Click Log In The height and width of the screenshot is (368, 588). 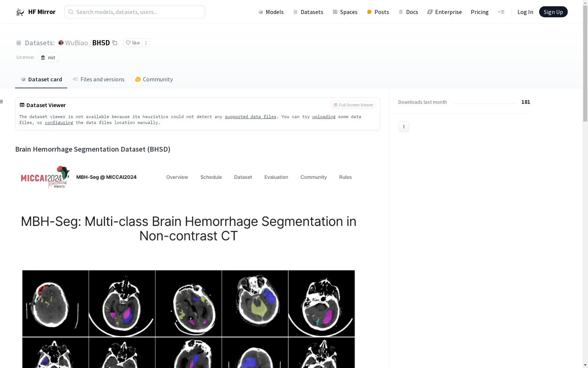click(525, 12)
